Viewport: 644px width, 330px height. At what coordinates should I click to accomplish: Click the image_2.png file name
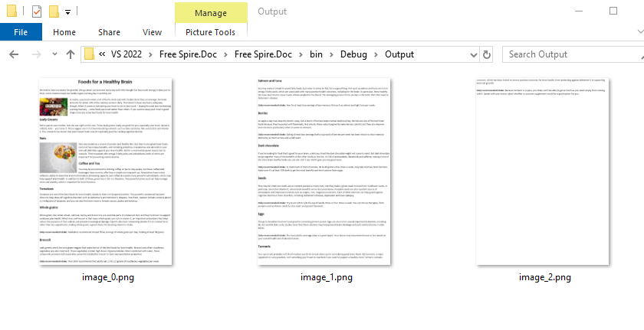click(544, 277)
